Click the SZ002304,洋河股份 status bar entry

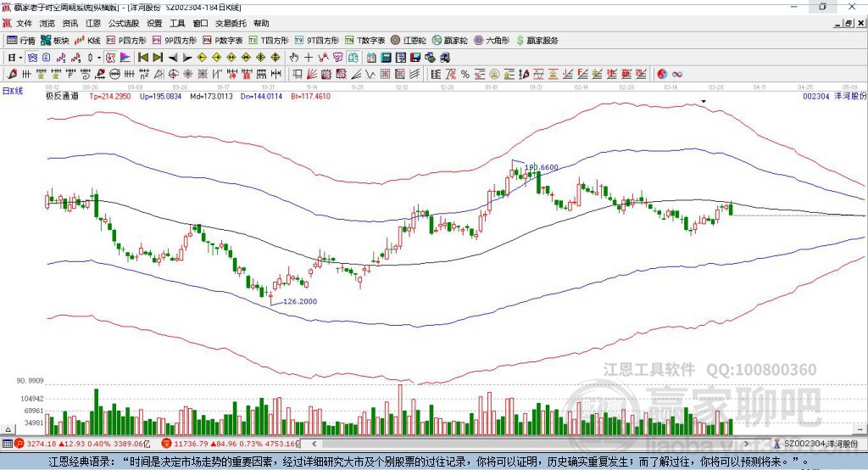tap(815, 444)
